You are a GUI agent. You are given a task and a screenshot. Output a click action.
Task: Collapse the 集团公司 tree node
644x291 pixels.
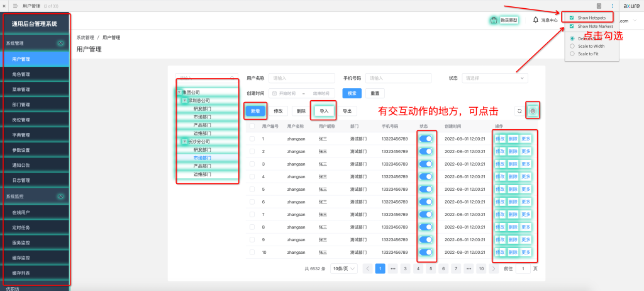[179, 93]
